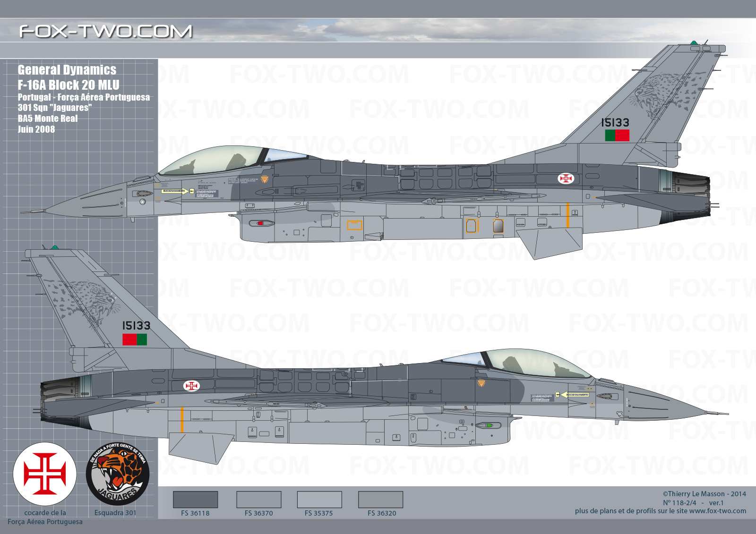Click 'Portugal - Força Aérea Portuguesa' line
This screenshot has width=756, height=534.
point(84,97)
